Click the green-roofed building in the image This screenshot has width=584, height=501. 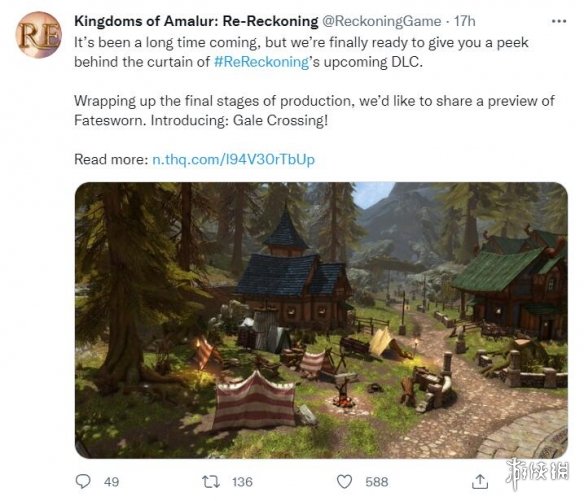510,283
